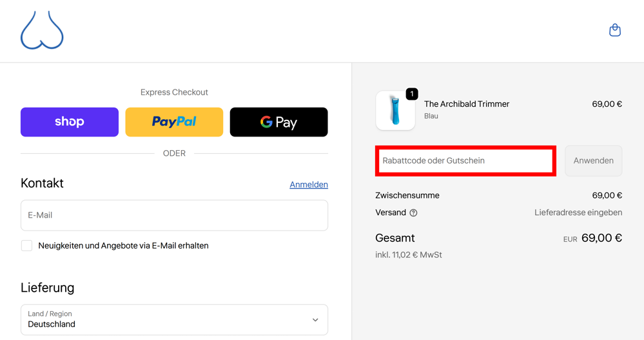
Task: Focus the E-Mail contact field
Action: pyautogui.click(x=174, y=215)
